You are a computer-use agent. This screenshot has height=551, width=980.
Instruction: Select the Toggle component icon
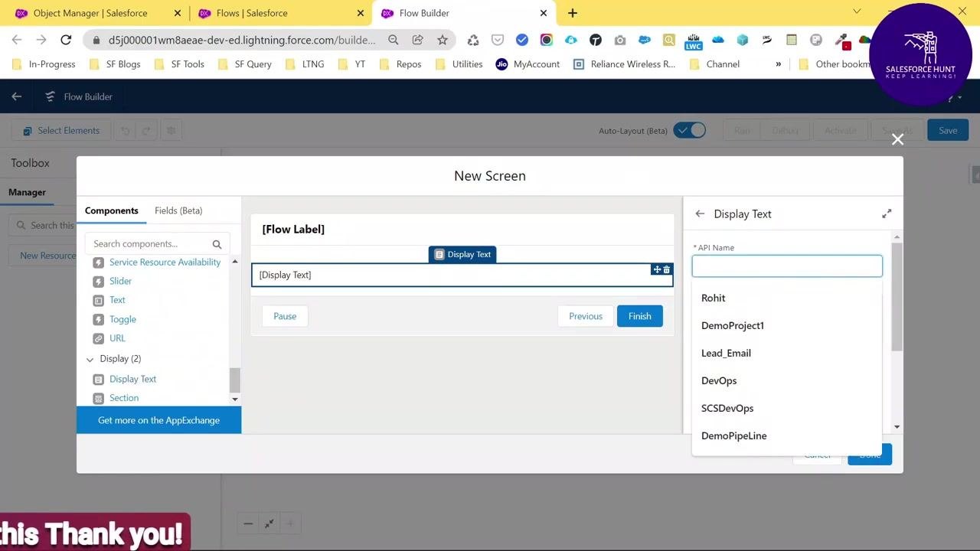[x=98, y=320]
